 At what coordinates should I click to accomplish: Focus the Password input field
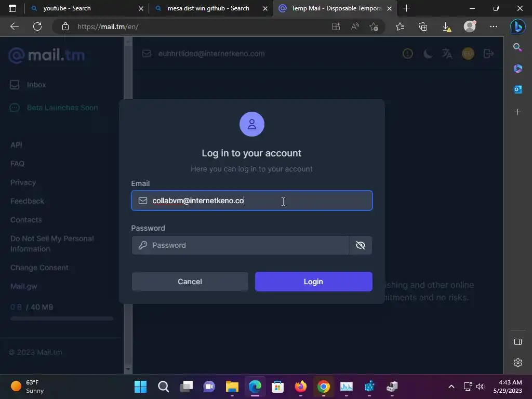[240, 245]
